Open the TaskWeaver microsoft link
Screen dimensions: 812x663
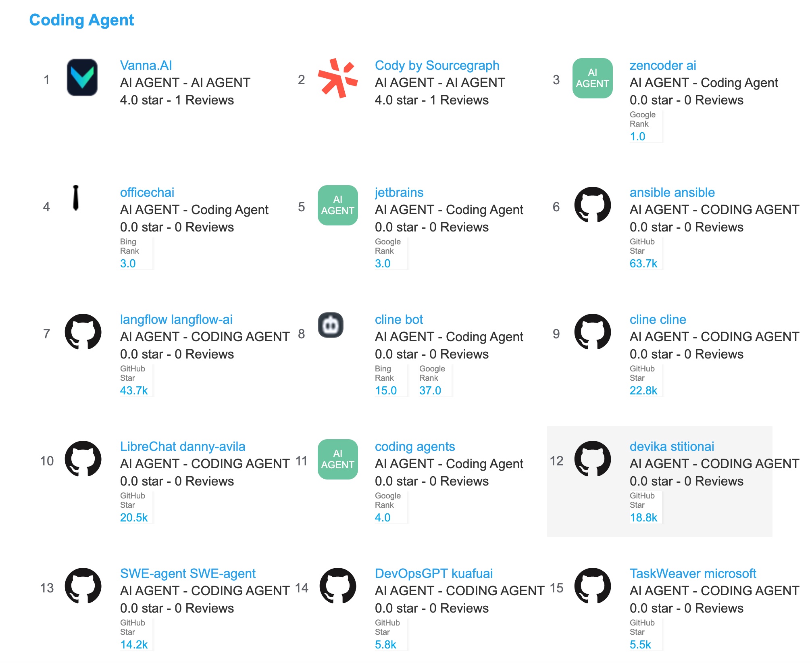tap(693, 573)
